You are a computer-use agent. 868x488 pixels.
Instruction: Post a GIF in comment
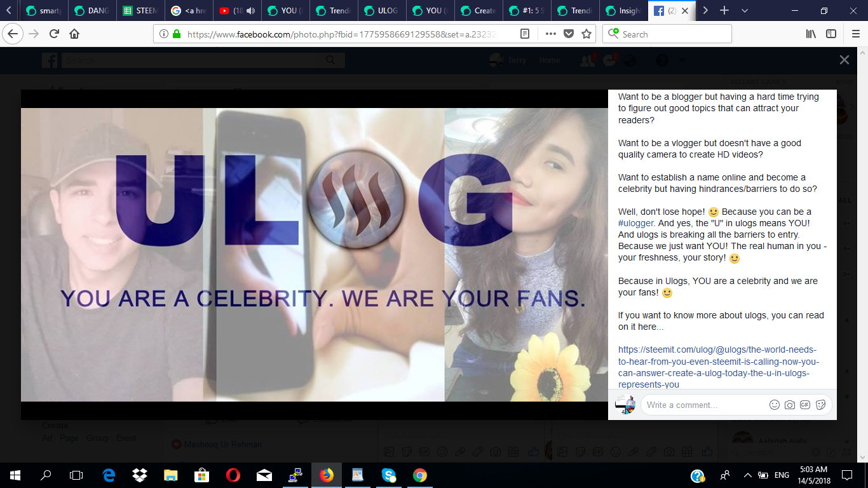[x=805, y=405]
